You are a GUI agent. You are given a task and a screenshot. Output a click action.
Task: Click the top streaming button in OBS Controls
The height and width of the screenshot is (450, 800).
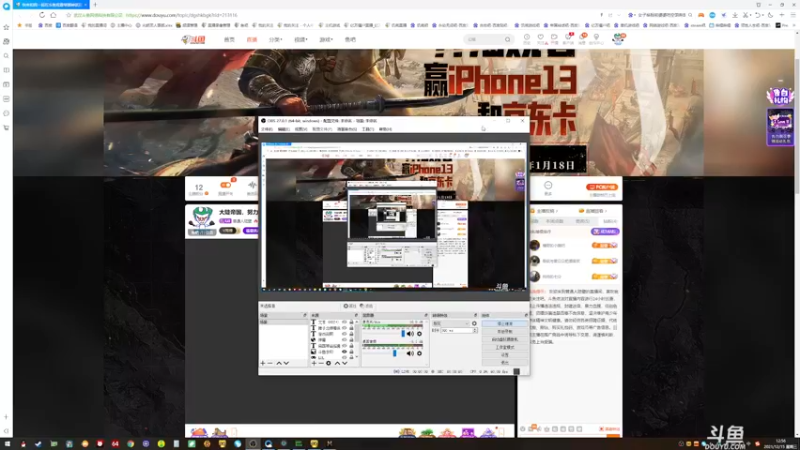[505, 323]
